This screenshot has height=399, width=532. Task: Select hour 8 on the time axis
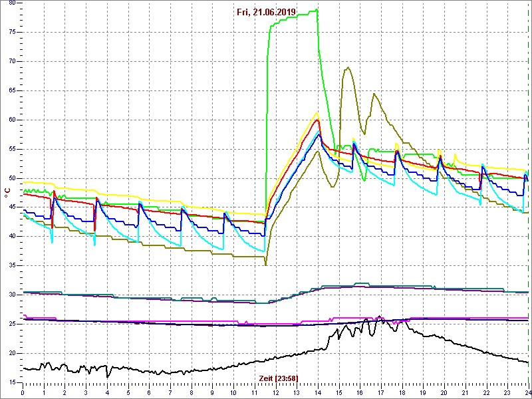[x=192, y=392]
